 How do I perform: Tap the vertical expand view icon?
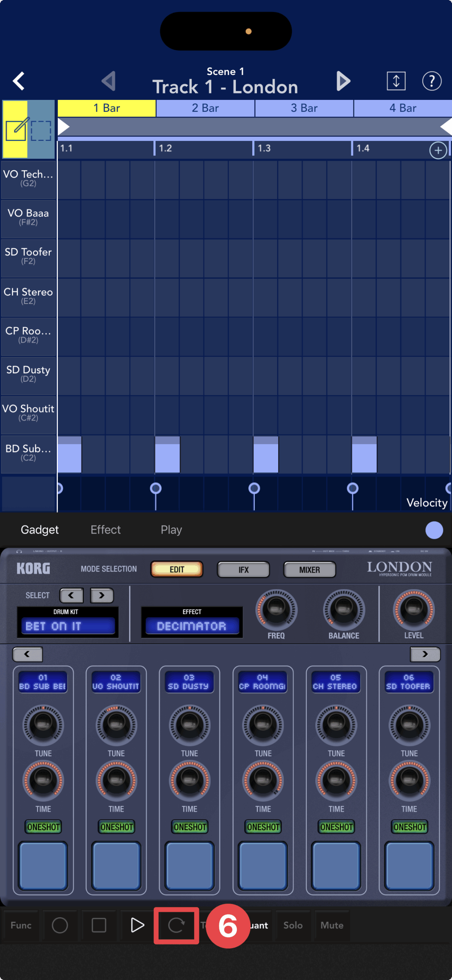coord(396,81)
